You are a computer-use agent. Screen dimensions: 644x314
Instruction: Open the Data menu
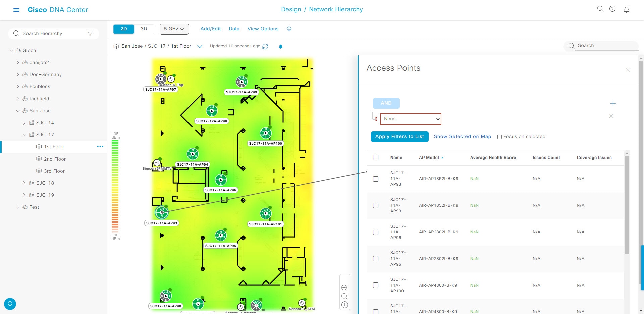click(234, 29)
